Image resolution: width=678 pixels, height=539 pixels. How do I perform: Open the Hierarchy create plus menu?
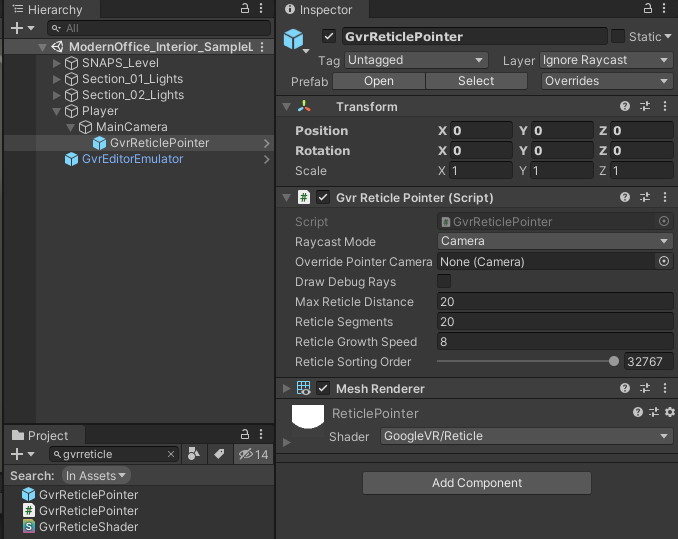point(22,28)
